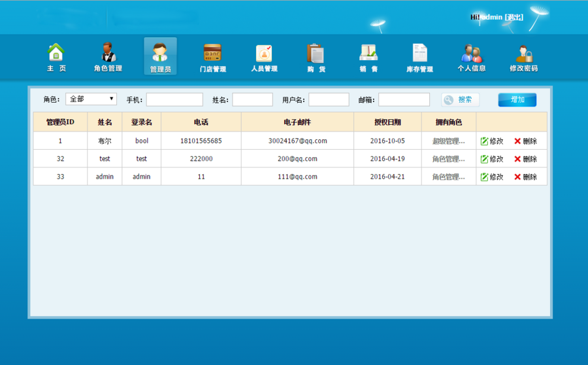
Task: Open 修改密码 change password icon
Action: click(x=523, y=57)
